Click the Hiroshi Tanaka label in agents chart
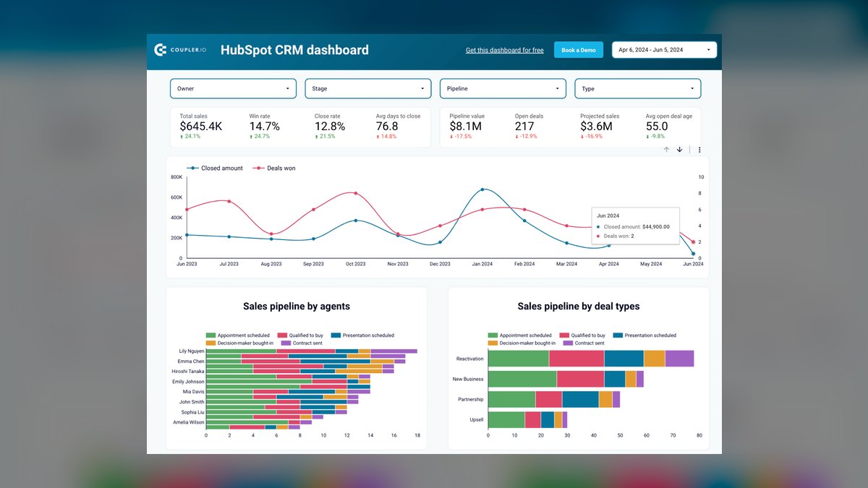This screenshot has height=488, width=868. (x=188, y=371)
